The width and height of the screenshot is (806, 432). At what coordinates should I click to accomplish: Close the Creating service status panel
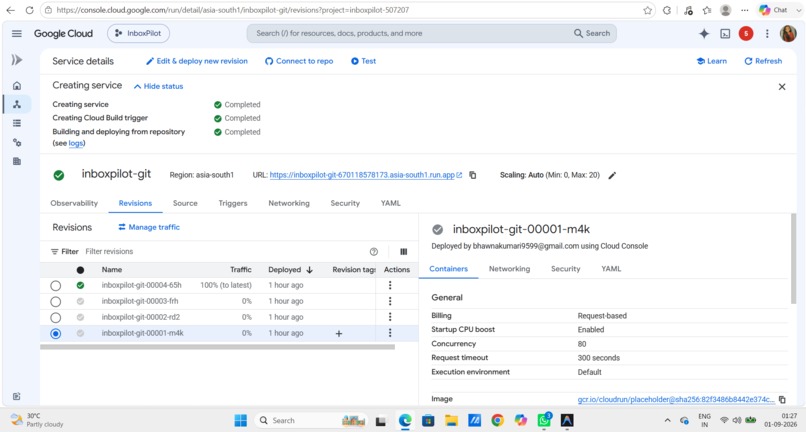(782, 87)
